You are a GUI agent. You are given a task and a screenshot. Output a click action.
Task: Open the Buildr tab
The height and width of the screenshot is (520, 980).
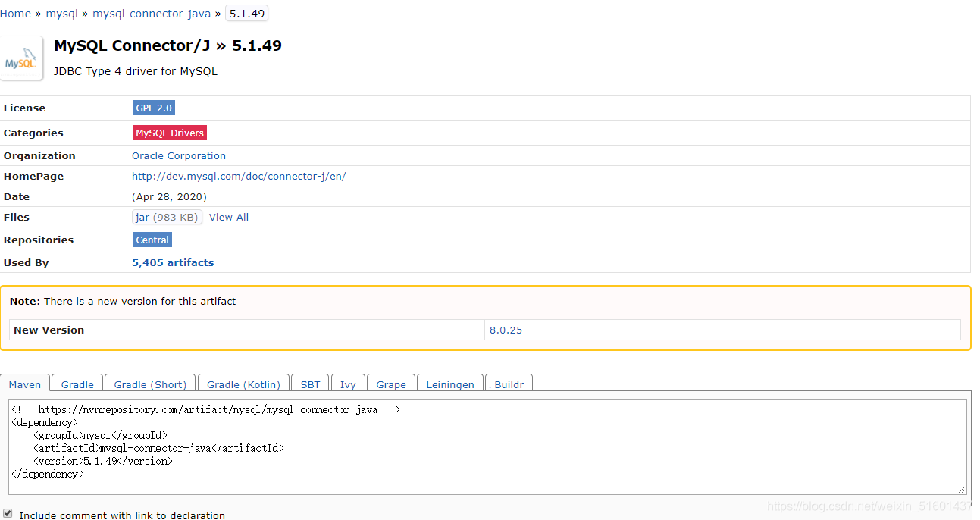509,384
